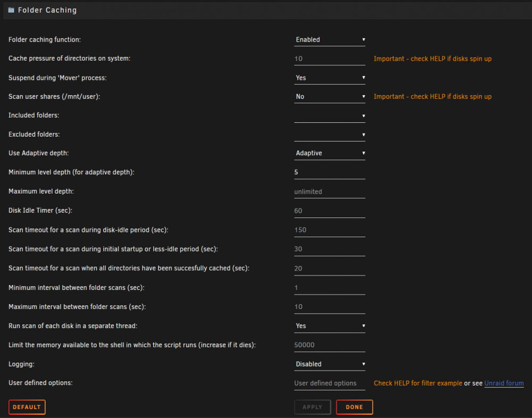Click 'Check HELP for filter example' text
This screenshot has height=418, width=532.
(x=418, y=383)
